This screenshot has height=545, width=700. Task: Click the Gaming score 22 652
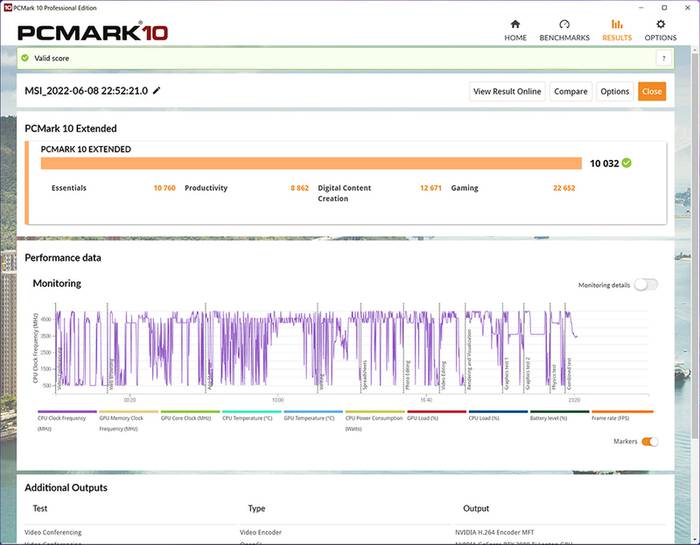(564, 188)
